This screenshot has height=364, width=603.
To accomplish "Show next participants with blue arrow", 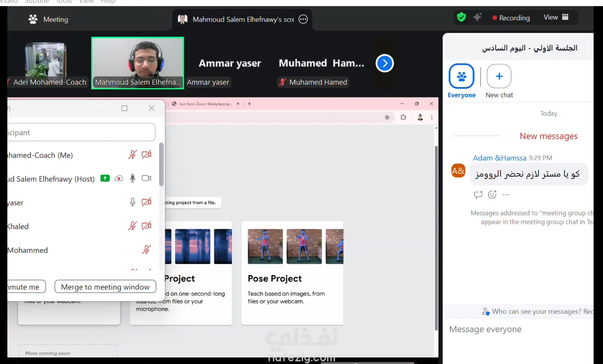I will (x=385, y=63).
